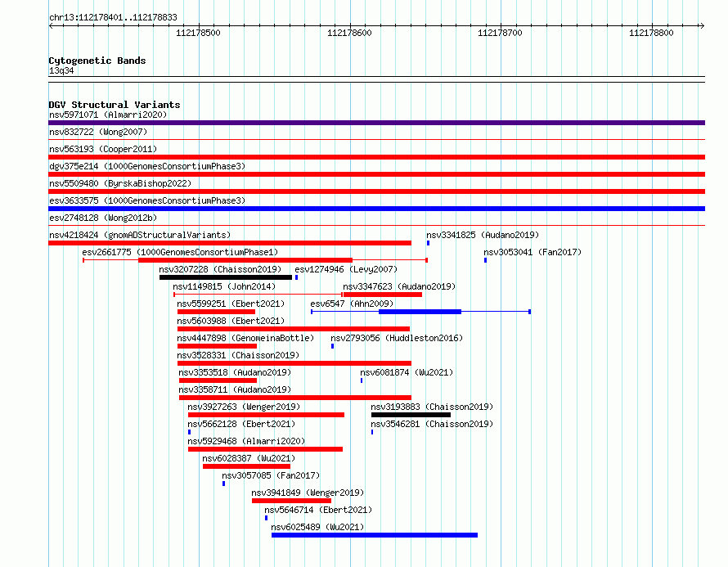Select the red nsv6028387 variant bar

coord(246,466)
